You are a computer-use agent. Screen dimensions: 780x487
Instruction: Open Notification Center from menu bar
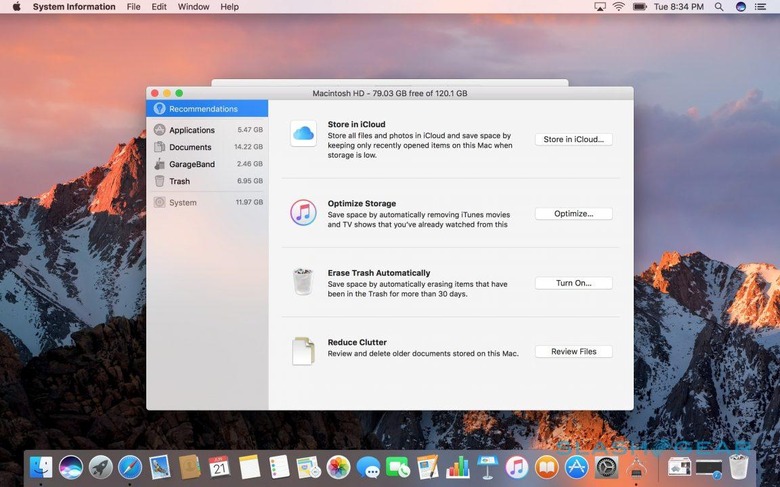click(x=762, y=7)
